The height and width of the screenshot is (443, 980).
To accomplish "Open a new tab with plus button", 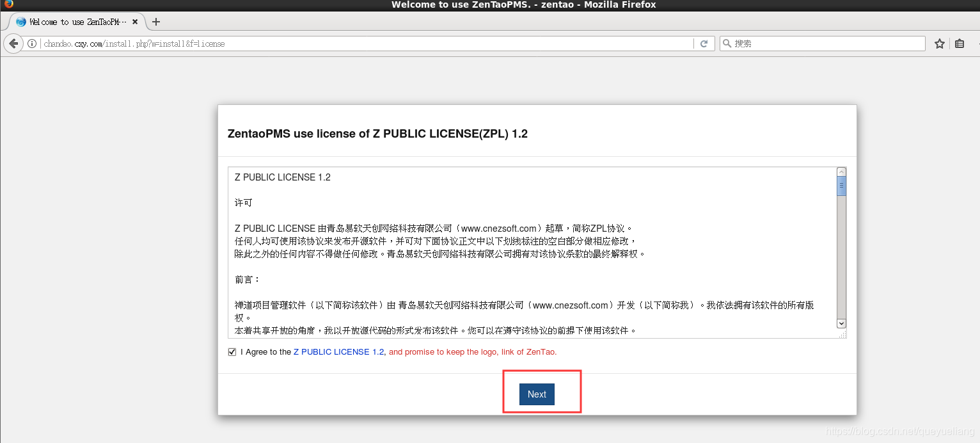I will coord(155,22).
